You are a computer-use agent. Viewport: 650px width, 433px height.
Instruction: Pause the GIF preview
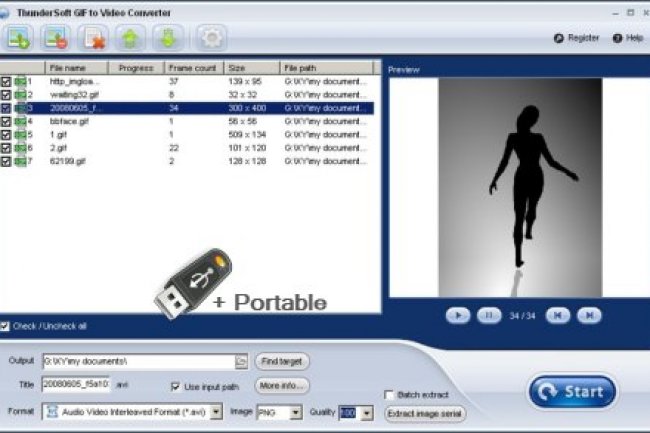pyautogui.click(x=489, y=315)
